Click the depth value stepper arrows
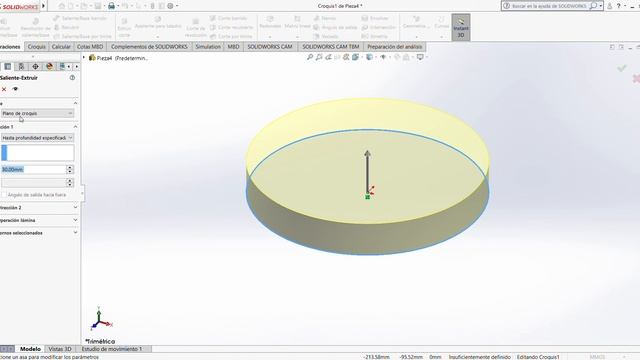The image size is (640, 360). pyautogui.click(x=70, y=169)
